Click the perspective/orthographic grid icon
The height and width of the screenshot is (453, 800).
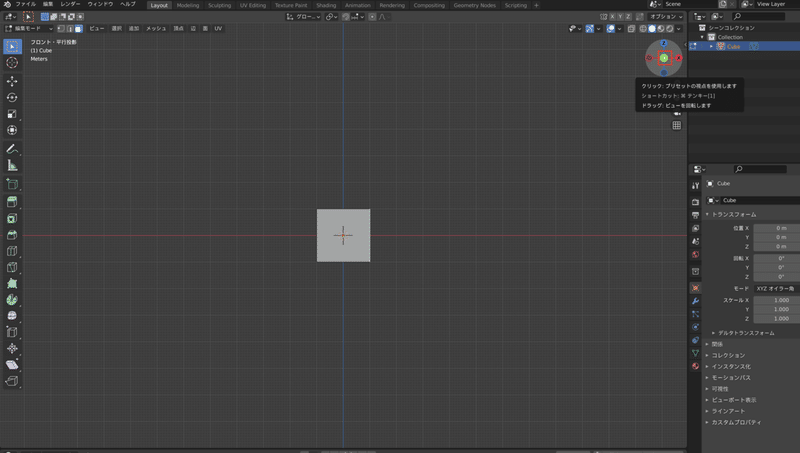677,125
